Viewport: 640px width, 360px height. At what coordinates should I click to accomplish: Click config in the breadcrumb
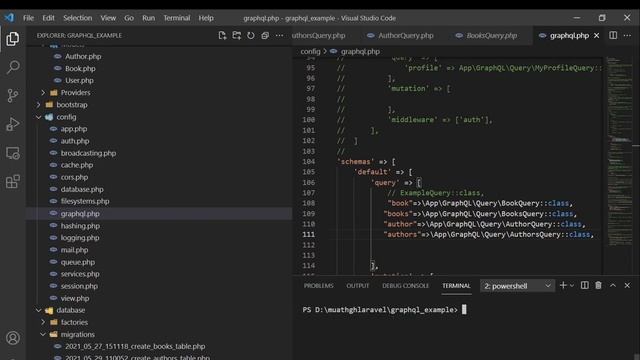coord(310,51)
